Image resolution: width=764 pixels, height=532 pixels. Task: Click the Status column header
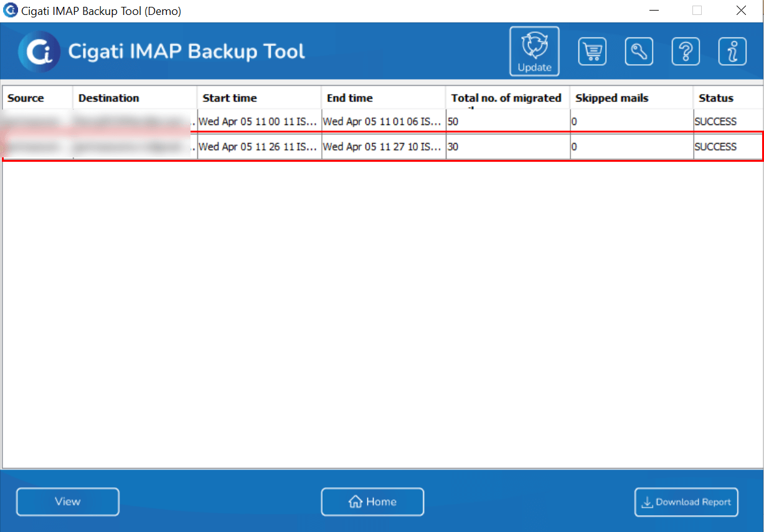[x=728, y=98]
